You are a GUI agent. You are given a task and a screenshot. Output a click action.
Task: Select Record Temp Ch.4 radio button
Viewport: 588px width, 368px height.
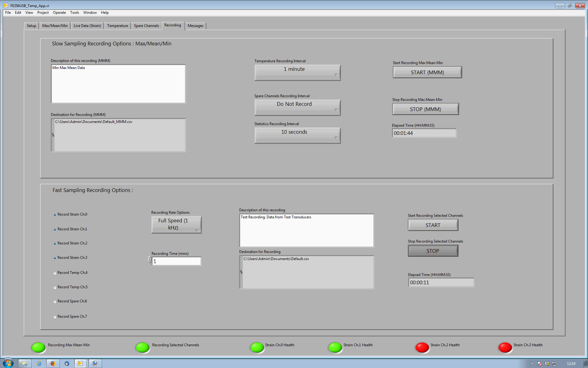click(x=55, y=273)
